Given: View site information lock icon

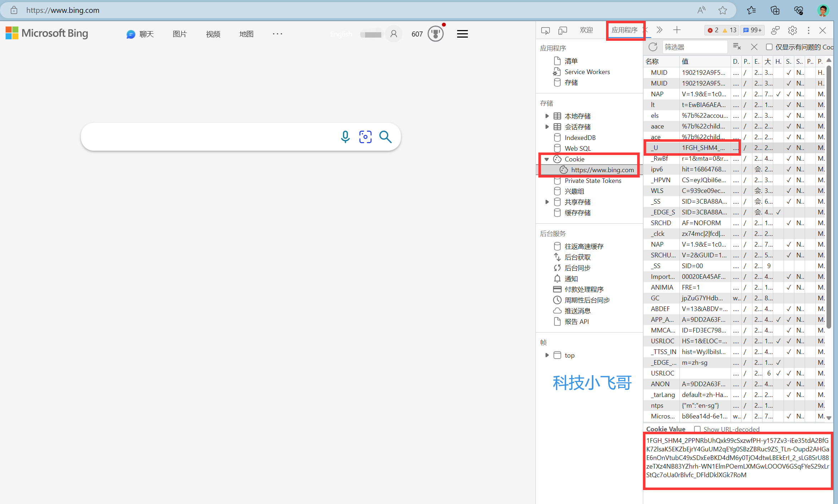Looking at the screenshot, I should (x=14, y=10).
